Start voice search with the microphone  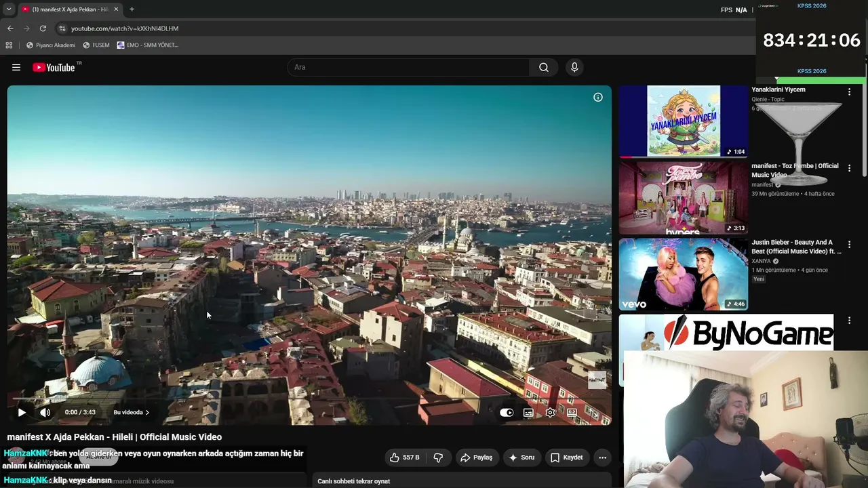(x=574, y=67)
